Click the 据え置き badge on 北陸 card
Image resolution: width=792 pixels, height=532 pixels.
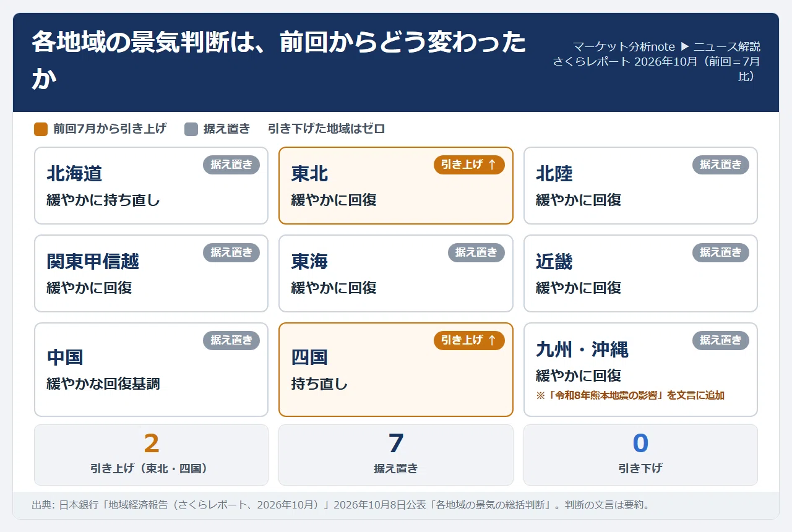tap(721, 165)
